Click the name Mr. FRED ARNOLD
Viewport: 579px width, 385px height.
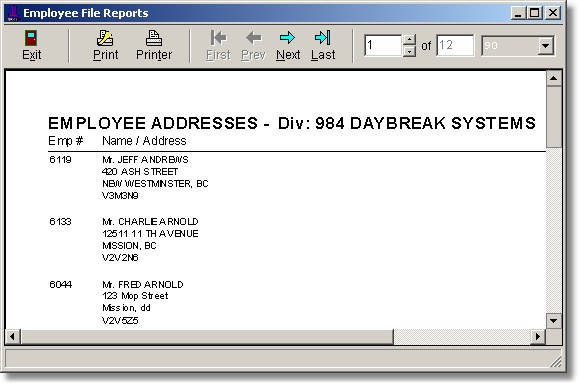(x=143, y=284)
